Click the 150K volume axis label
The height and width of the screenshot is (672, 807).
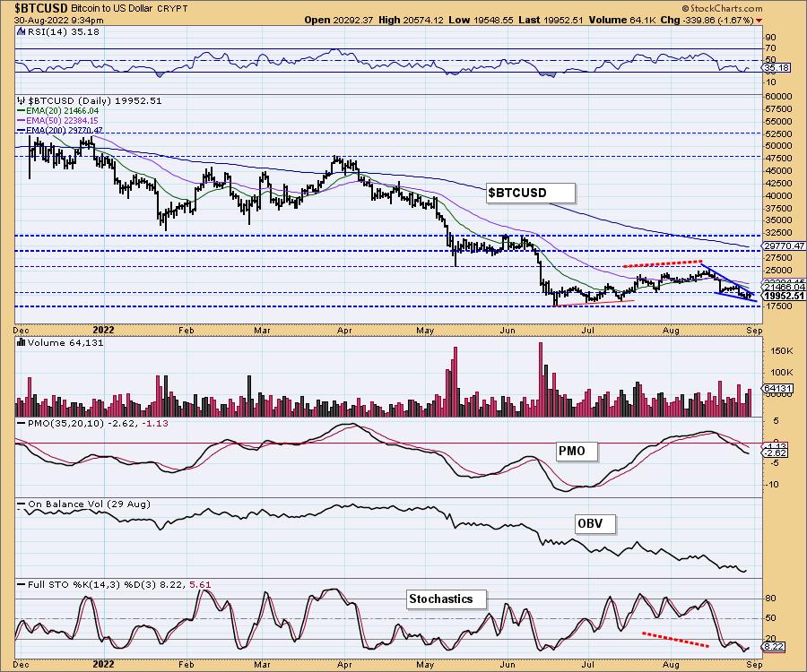point(782,350)
